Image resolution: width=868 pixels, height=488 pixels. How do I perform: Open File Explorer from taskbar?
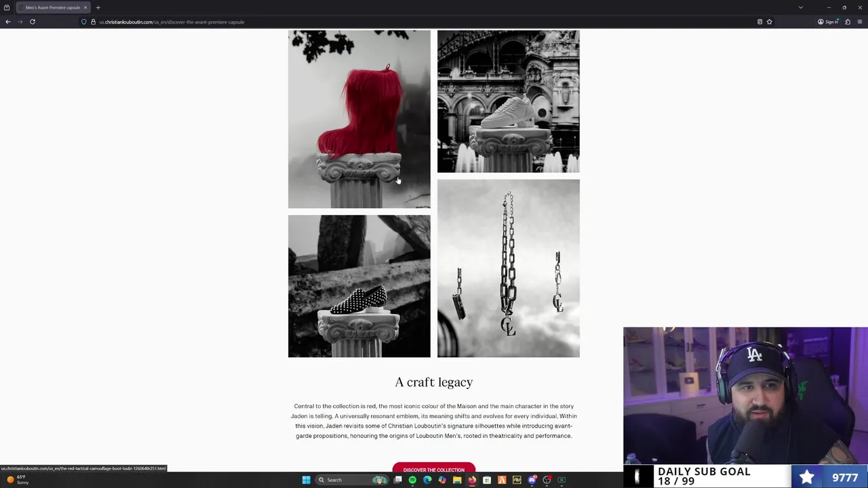(x=457, y=480)
